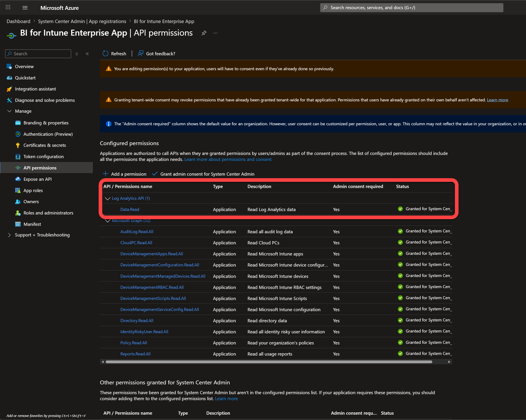Click the Dashboard breadcrumb
526x420 pixels.
(19, 22)
